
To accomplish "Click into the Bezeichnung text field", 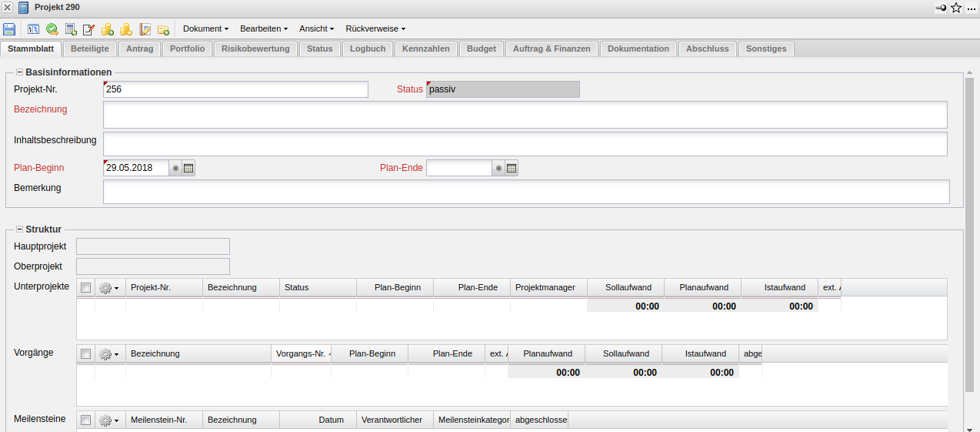I will pos(525,115).
